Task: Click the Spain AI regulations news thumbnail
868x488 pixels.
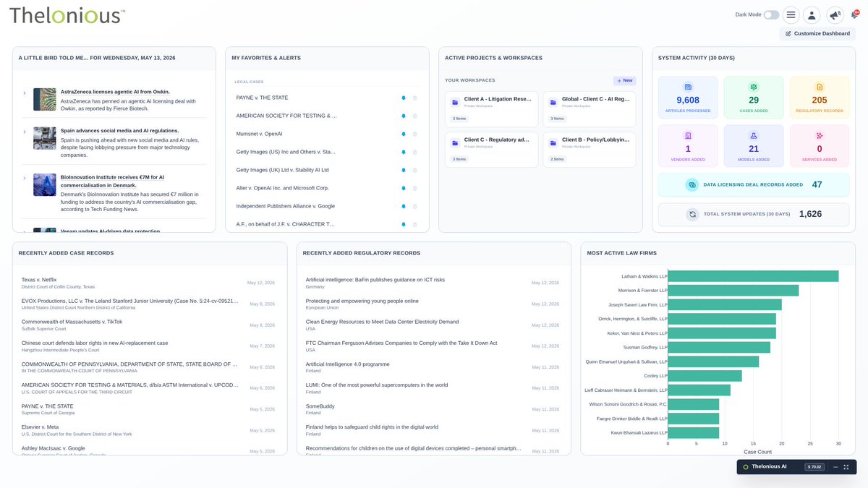Action: click(45, 138)
